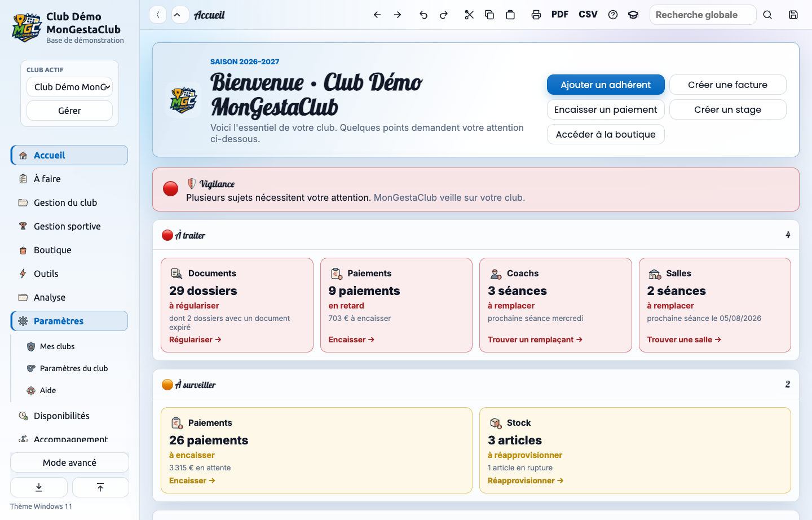This screenshot has height=520, width=812.
Task: Open À faire in the sidebar
Action: 69,179
